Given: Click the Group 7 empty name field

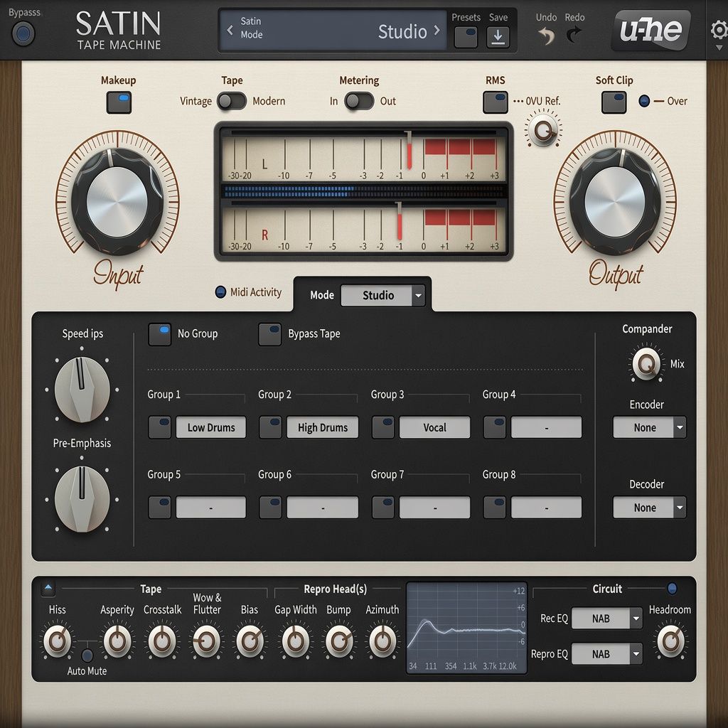Looking at the screenshot, I should click(434, 507).
